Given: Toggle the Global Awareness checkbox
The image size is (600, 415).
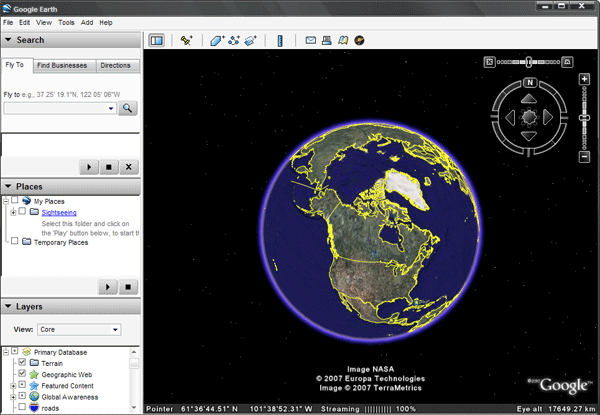Looking at the screenshot, I should pos(22,395).
